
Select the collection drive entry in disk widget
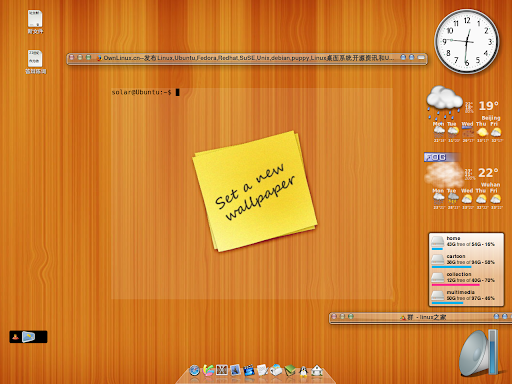coord(466,278)
